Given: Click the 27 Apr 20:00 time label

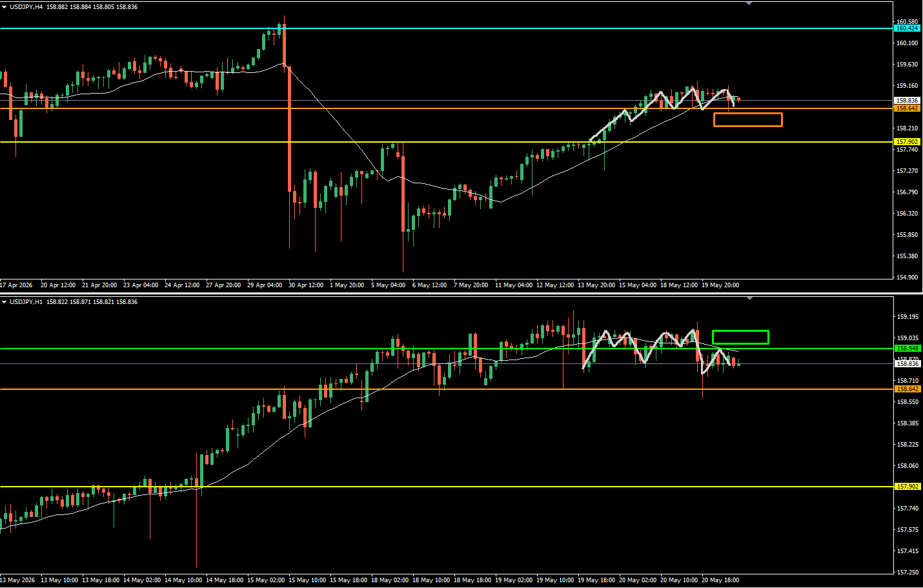Looking at the screenshot, I should point(223,285).
